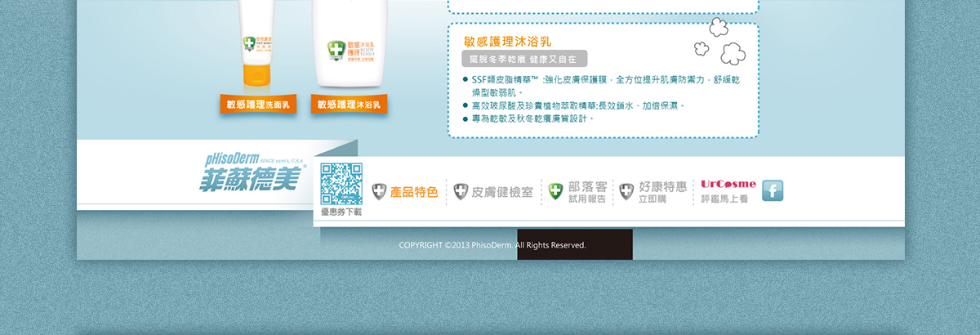Screen dimensions: 980x335
Task: Click the 敏感護理沐浴乳 heading text
Action: pyautogui.click(x=507, y=41)
